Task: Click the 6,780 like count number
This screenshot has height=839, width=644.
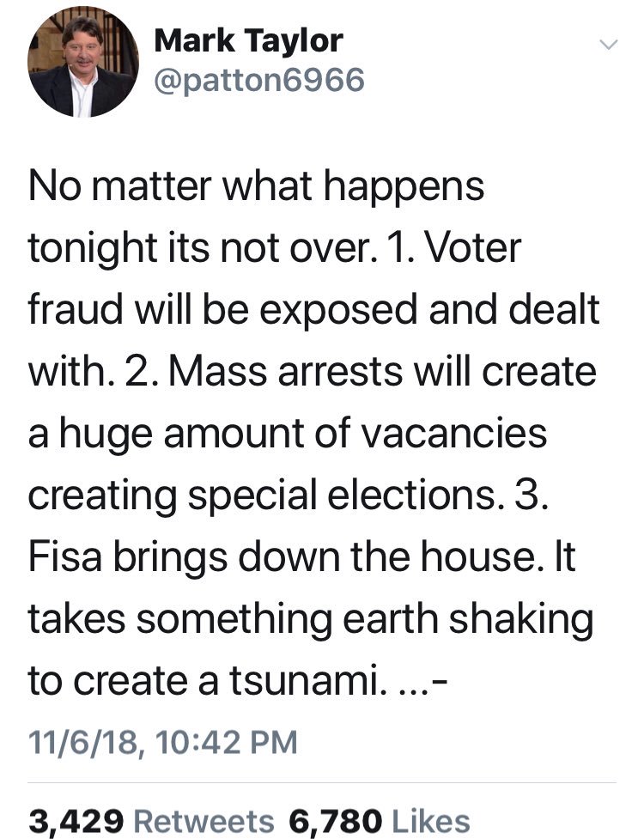Action: pos(331,820)
